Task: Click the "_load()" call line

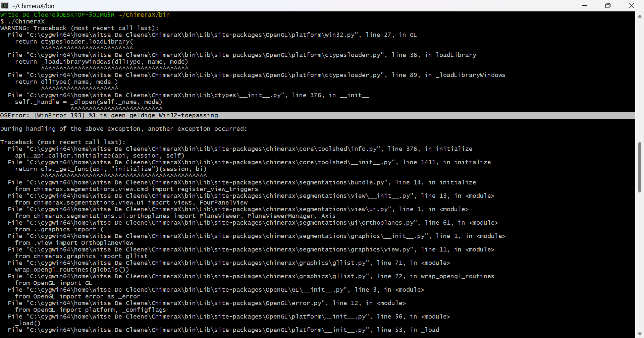Action: click(28, 323)
